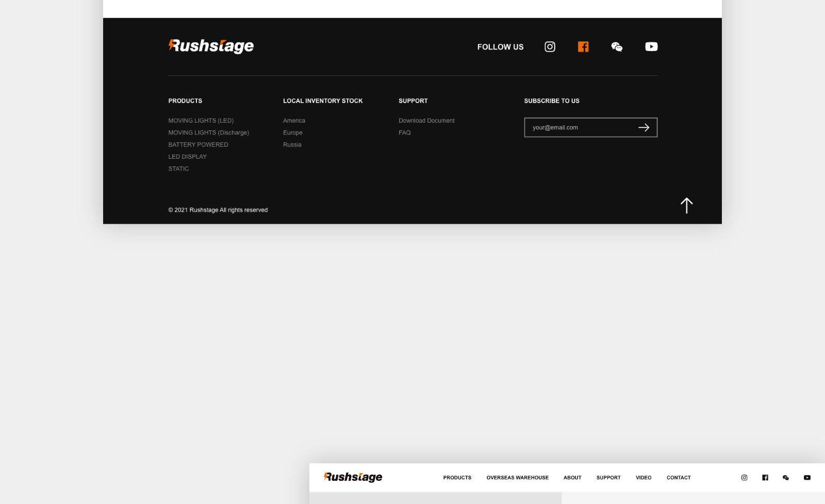This screenshot has width=825, height=504.
Task: Open the PRODUCTS menu in header
Action: point(457,478)
